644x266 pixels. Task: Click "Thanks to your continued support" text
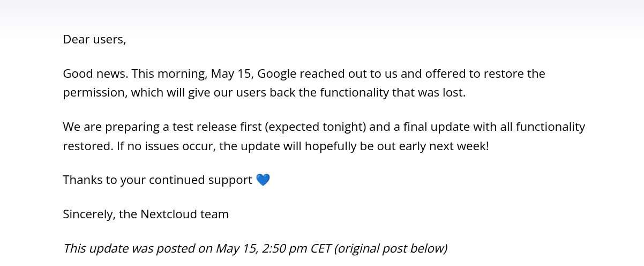click(x=158, y=180)
